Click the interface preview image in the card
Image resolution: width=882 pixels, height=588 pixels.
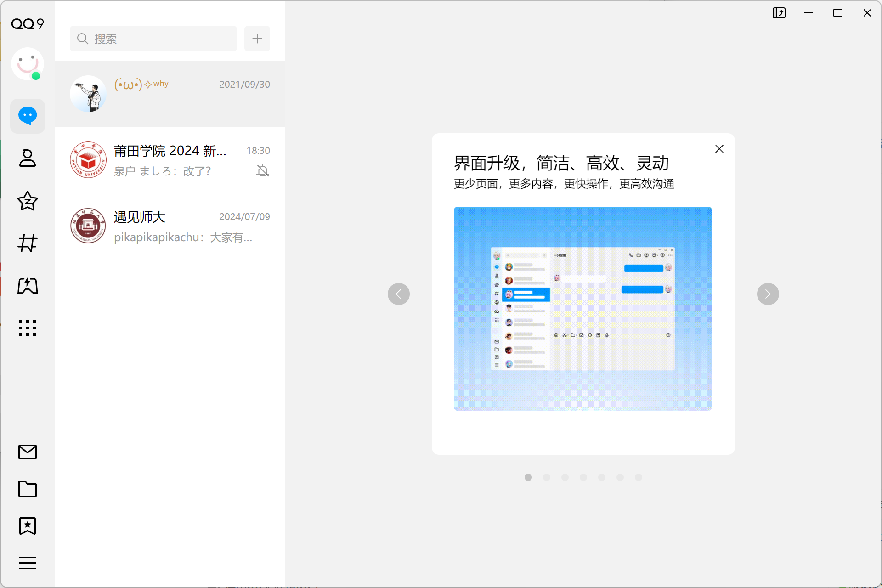tap(583, 309)
